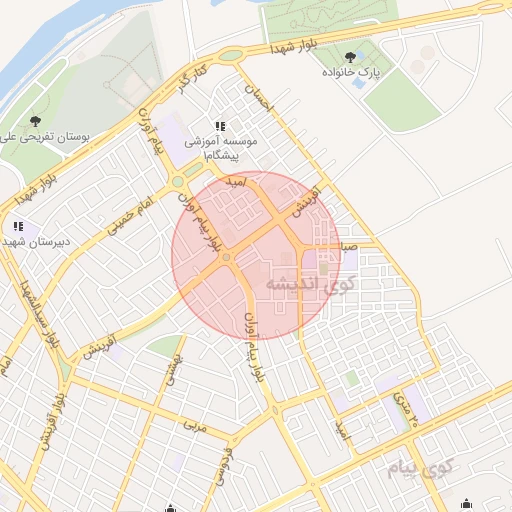Select the موسسه آموزشی پیشگاما place label
Image resolution: width=512 pixels, height=512 pixels.
[221, 148]
